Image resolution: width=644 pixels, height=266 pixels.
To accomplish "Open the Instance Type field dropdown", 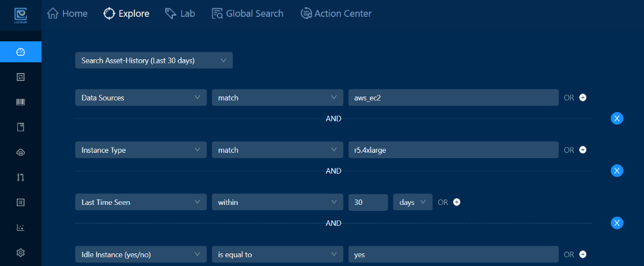I will (141, 150).
